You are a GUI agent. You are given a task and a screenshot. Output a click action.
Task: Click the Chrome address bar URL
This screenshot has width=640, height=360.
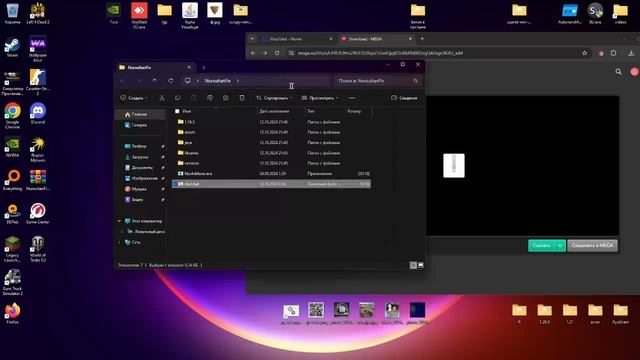point(380,53)
